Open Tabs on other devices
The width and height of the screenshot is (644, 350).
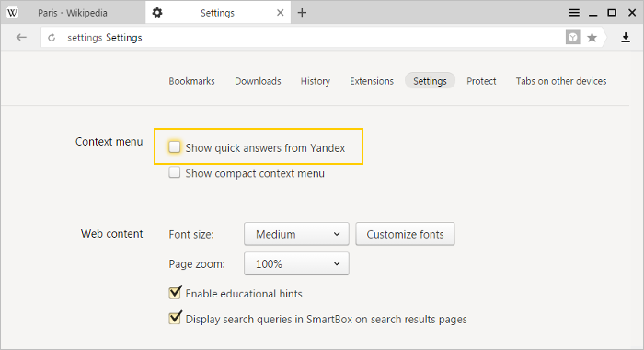click(561, 81)
